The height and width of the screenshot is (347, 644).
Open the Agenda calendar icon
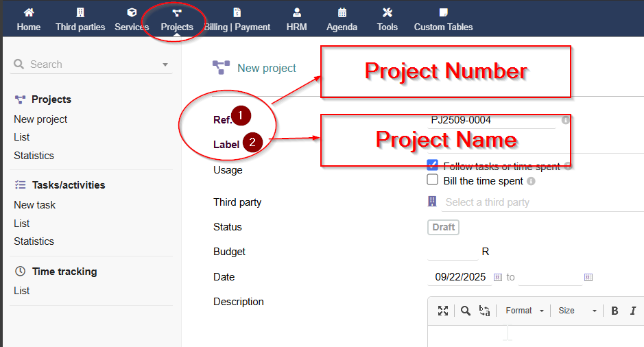[x=342, y=12]
